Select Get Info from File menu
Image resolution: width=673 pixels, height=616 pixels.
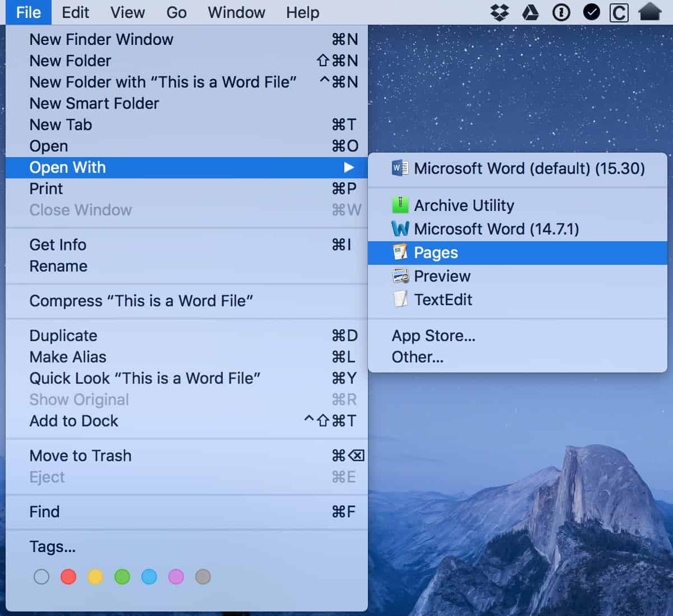click(58, 245)
